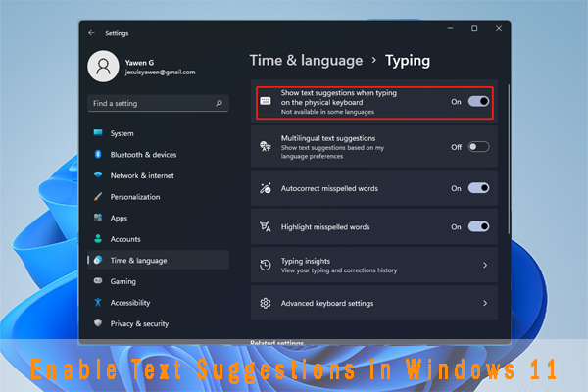Select Time & language label

(x=138, y=261)
